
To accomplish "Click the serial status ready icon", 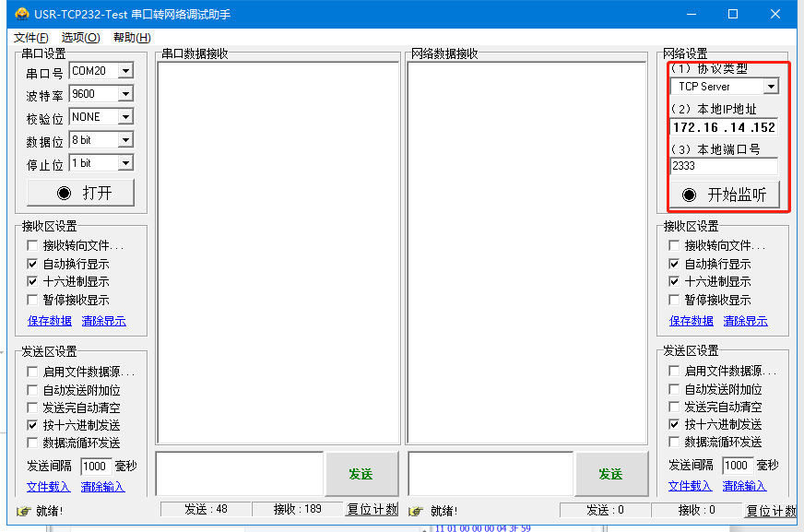I will [24, 511].
